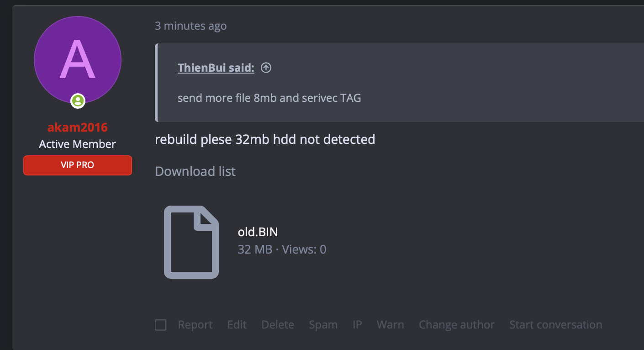
Task: Click the purple avatar with letter A
Action: [x=78, y=59]
